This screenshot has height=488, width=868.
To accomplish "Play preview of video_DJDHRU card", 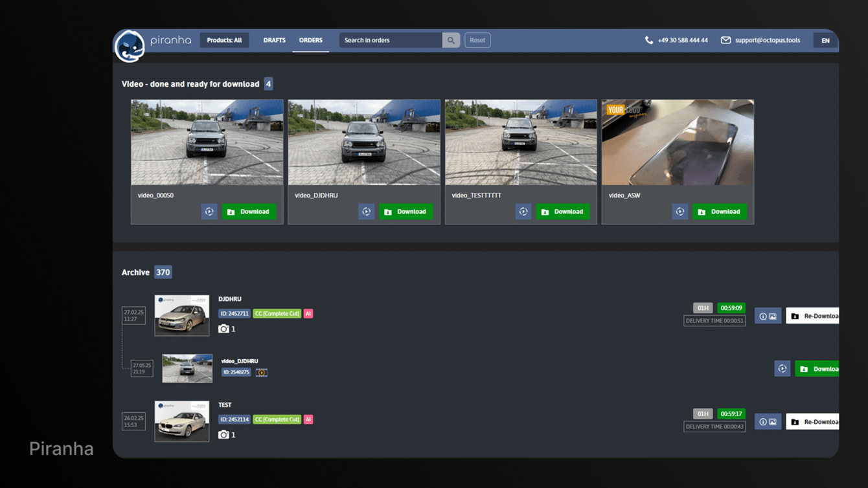I will click(x=366, y=212).
